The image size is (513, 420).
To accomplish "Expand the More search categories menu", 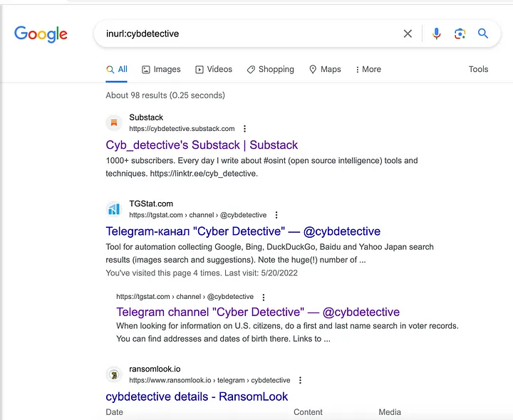I will point(368,69).
